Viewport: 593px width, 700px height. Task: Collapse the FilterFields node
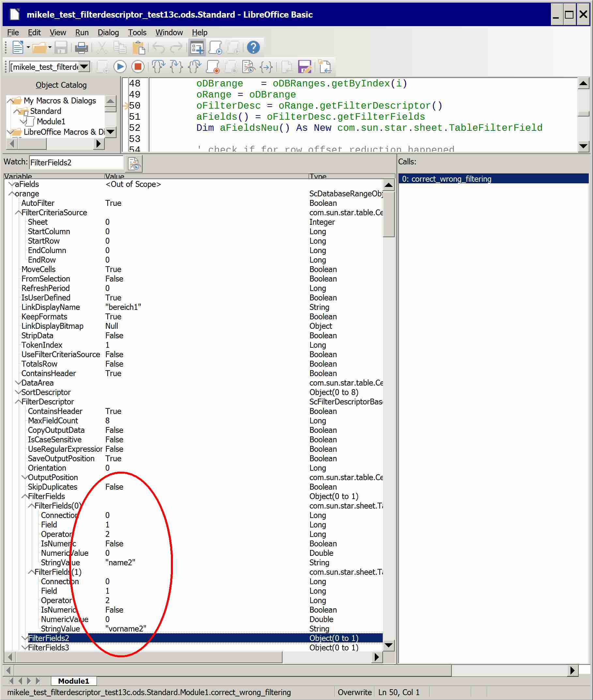pos(24,496)
